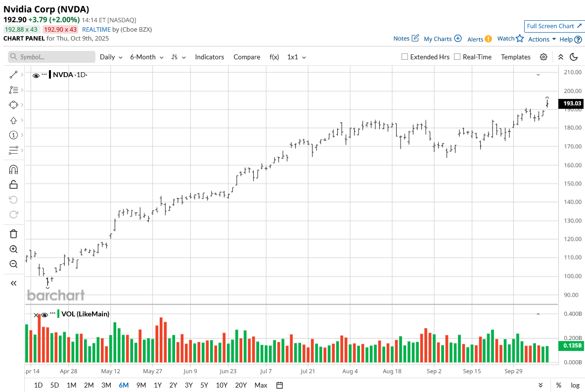
Task: Select the 1Y time range
Action: coord(157,385)
